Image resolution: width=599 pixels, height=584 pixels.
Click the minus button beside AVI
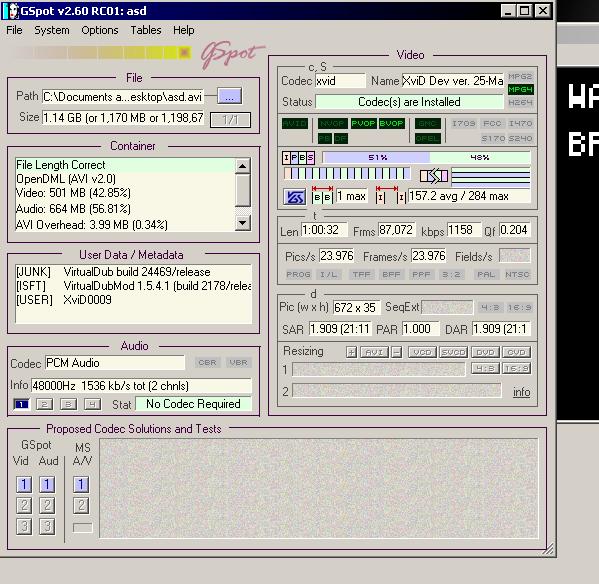click(397, 352)
